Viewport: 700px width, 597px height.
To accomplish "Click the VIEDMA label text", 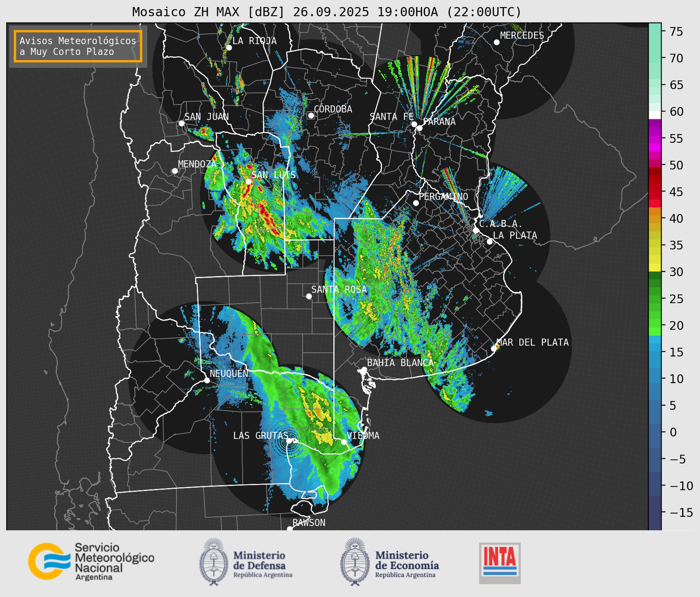I will (x=363, y=435).
